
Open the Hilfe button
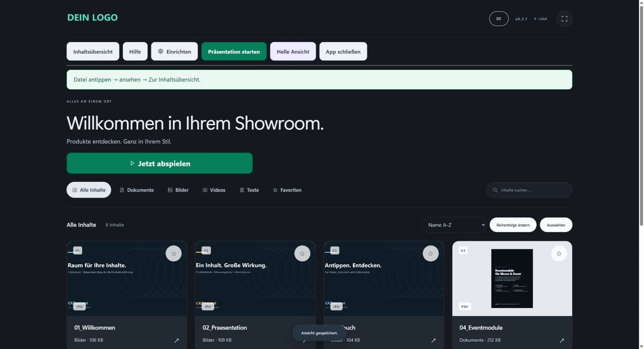(135, 51)
